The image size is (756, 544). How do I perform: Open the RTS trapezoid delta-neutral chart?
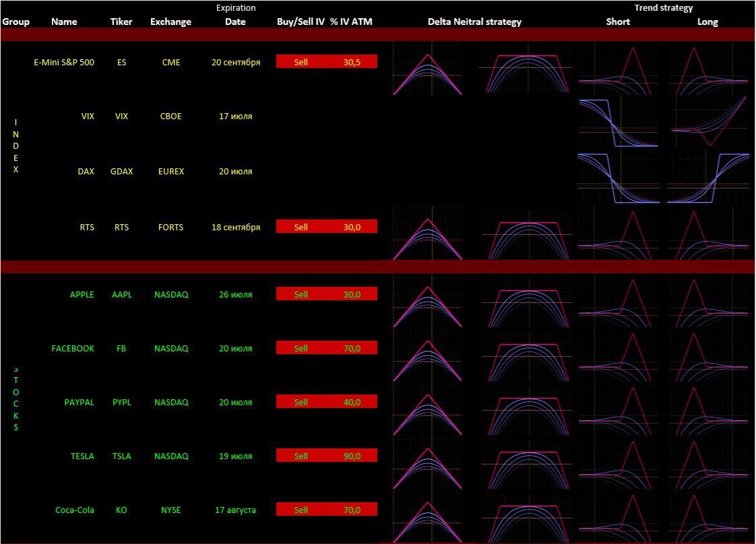(x=526, y=235)
